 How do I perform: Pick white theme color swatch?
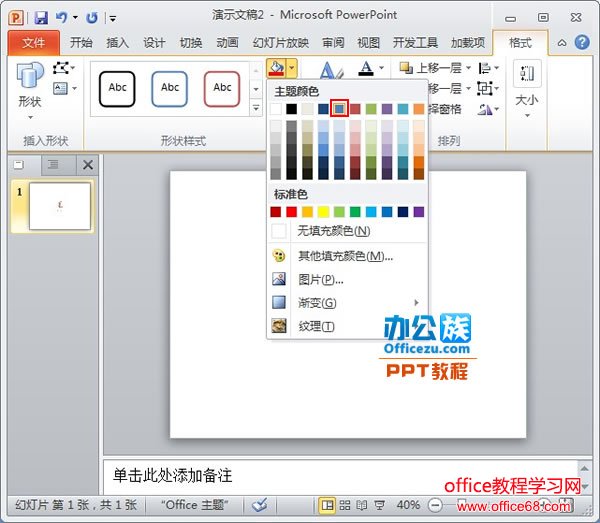pyautogui.click(x=276, y=109)
